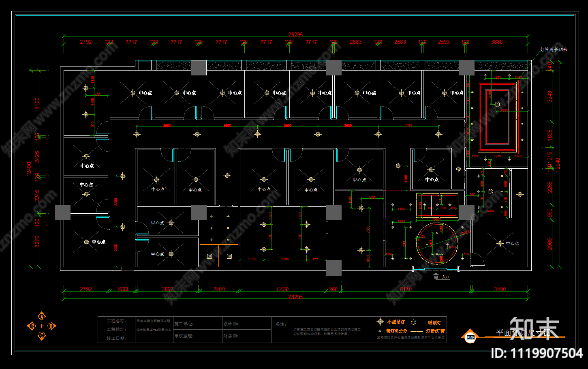
Task: Select the 8170 bottom dimension
Action: click(x=406, y=289)
